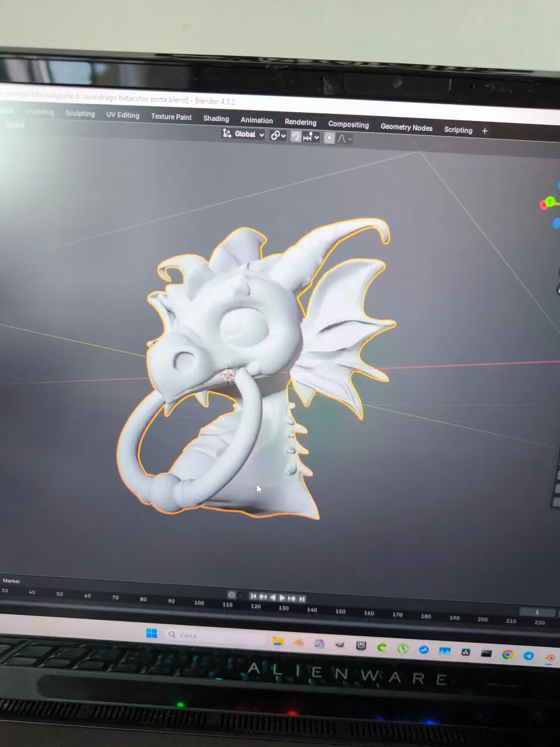This screenshot has height=747, width=560.
Task: Click the current frame number field
Action: (537, 612)
